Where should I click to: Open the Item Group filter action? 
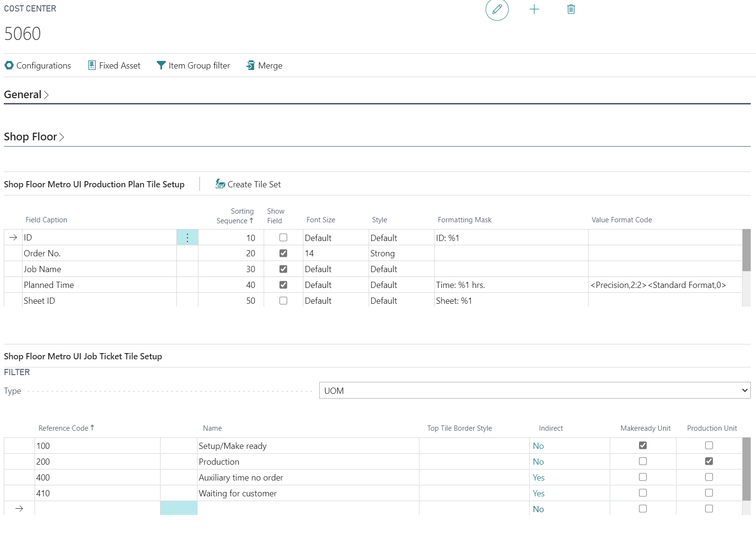tap(194, 65)
